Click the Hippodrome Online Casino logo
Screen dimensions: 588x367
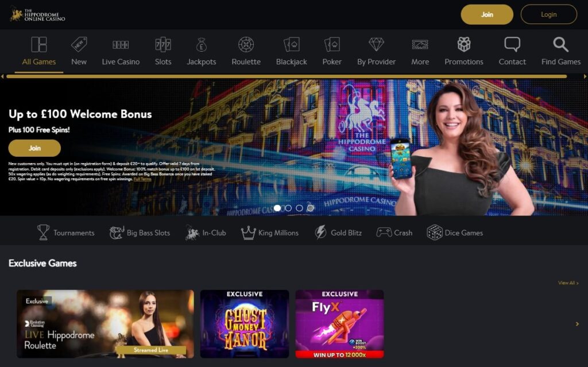(37, 14)
